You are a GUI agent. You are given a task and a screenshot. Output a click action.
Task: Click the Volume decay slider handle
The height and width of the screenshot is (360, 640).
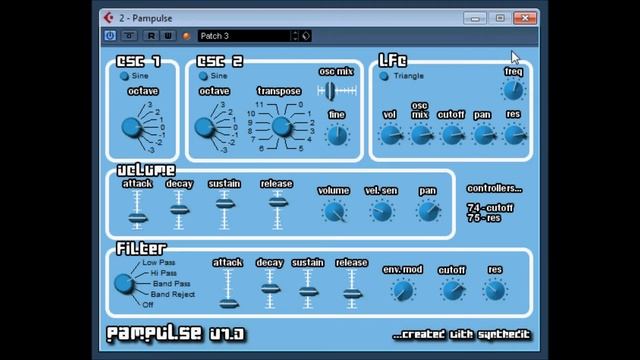point(179,210)
